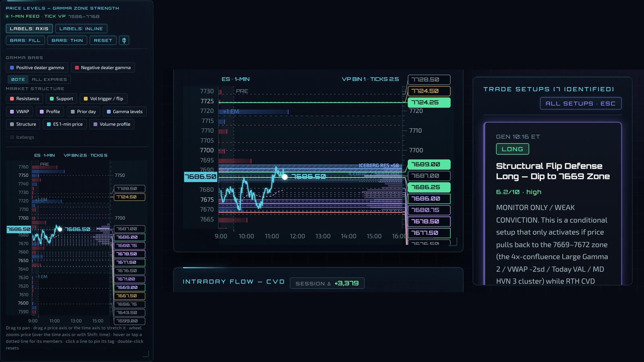Viewport: 644px width, 362px height.
Task: Click the candlestick icon beside RESET
Action: [x=124, y=40]
